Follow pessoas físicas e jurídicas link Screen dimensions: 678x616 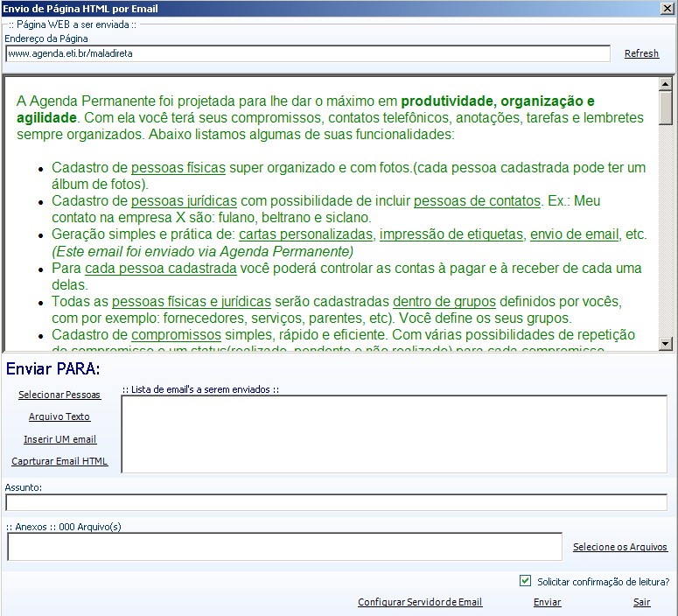tap(191, 302)
